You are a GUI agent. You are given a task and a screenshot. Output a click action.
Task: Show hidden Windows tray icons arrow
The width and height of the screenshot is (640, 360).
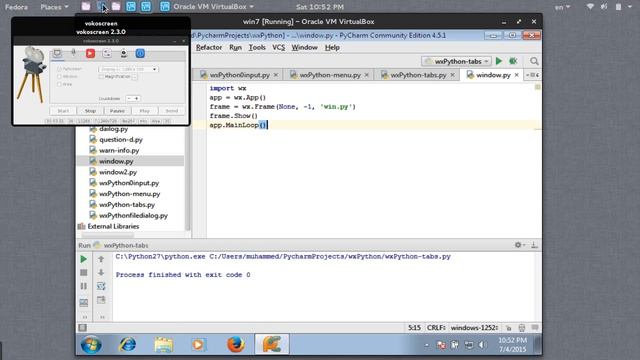point(427,345)
